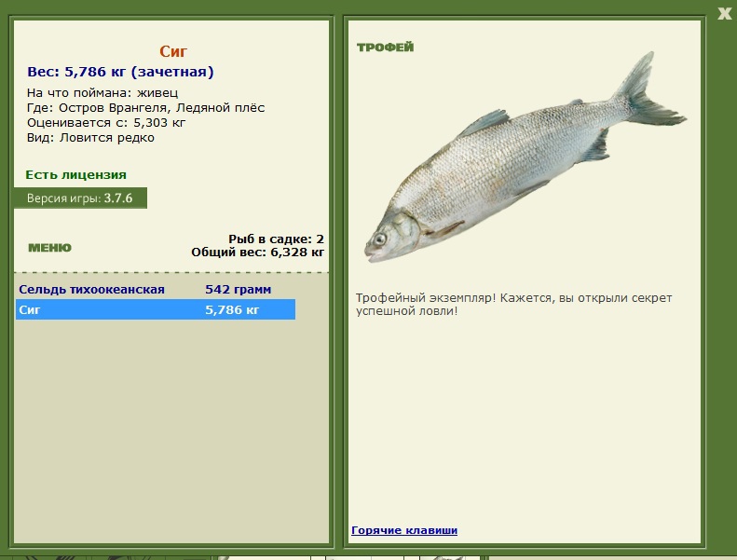Screen dimensions: 737x560
Task: Click the Вид: Ловится редко line
Action: coord(90,138)
